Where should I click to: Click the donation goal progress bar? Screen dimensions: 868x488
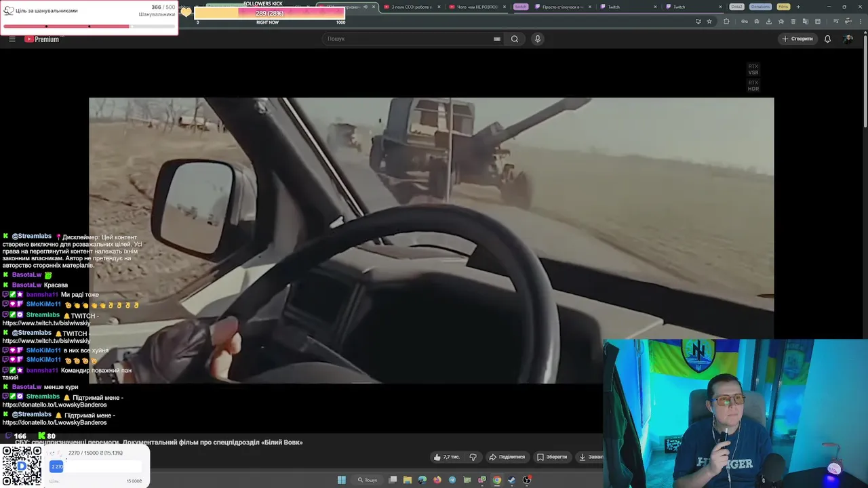pyautogui.click(x=96, y=466)
